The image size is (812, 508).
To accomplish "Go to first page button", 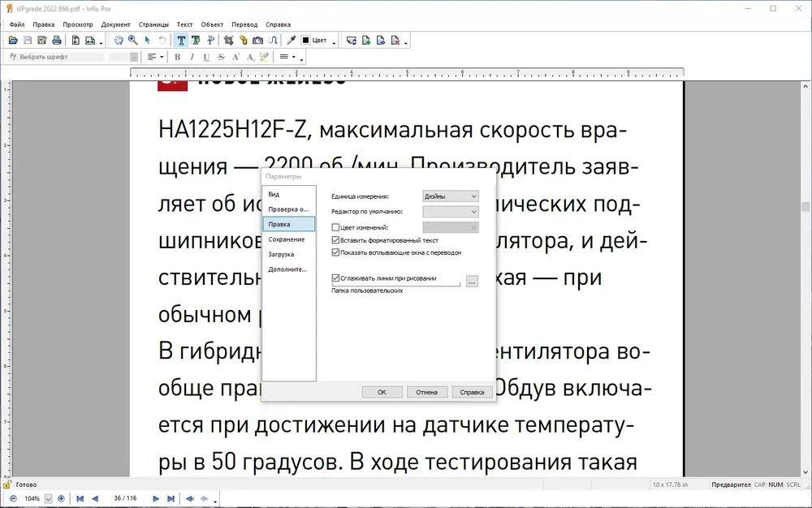I will (x=80, y=499).
